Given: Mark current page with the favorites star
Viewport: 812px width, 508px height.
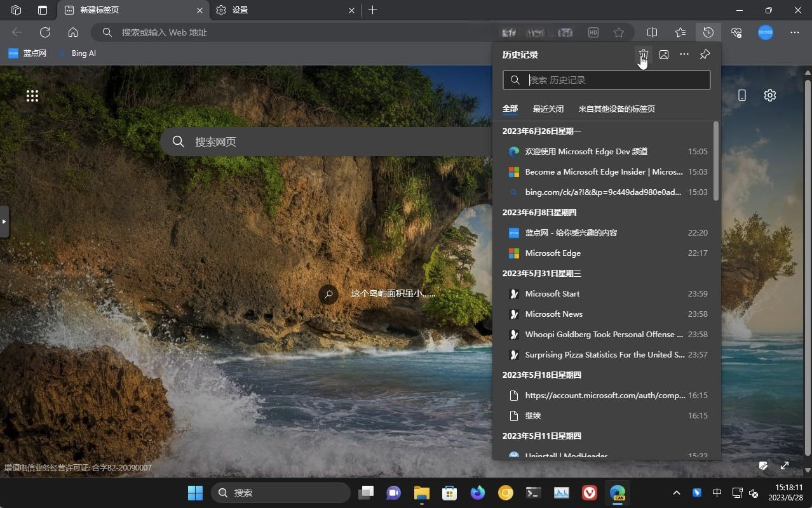Looking at the screenshot, I should click(x=617, y=32).
